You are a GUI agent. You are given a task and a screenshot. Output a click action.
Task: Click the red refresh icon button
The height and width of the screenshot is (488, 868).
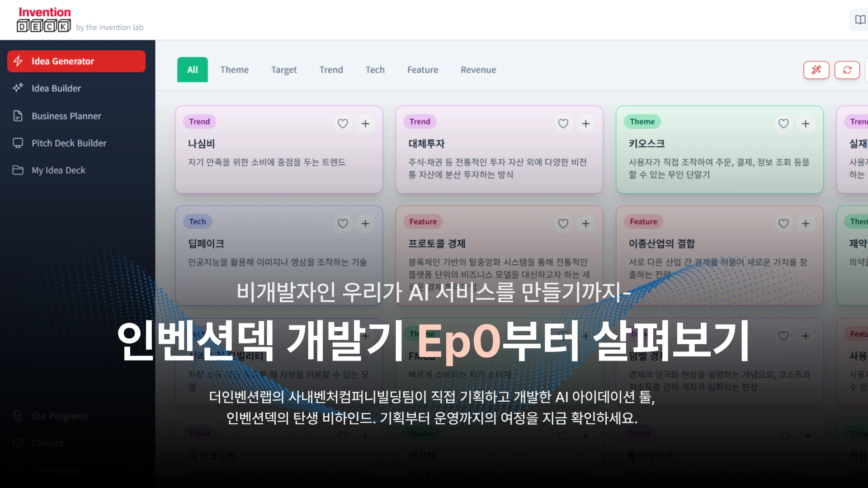pyautogui.click(x=847, y=70)
